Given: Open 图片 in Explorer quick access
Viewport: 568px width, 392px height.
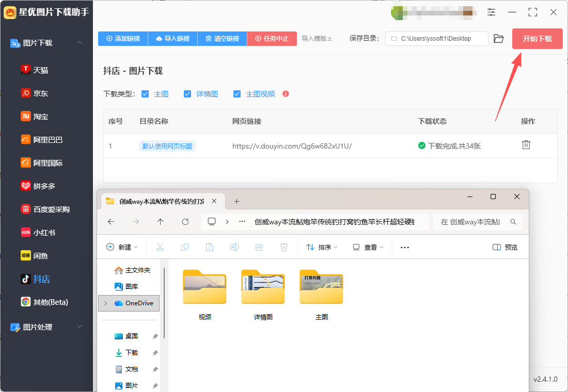Looking at the screenshot, I should [126, 385].
